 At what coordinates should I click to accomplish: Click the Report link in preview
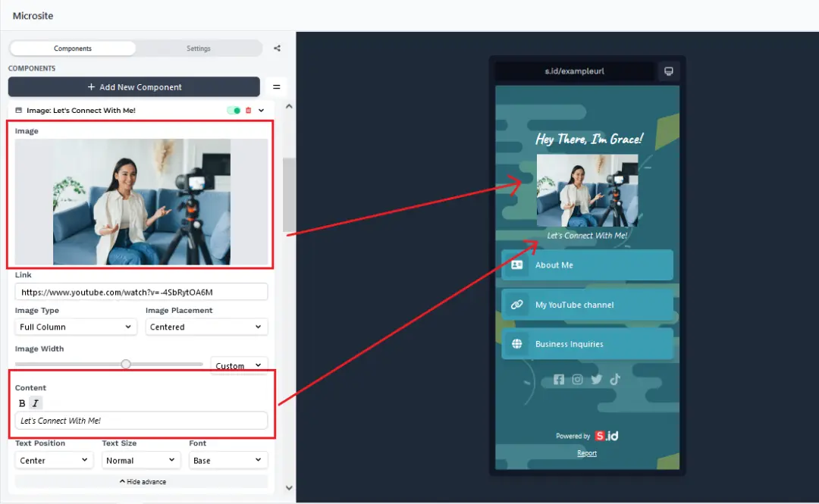pos(587,453)
